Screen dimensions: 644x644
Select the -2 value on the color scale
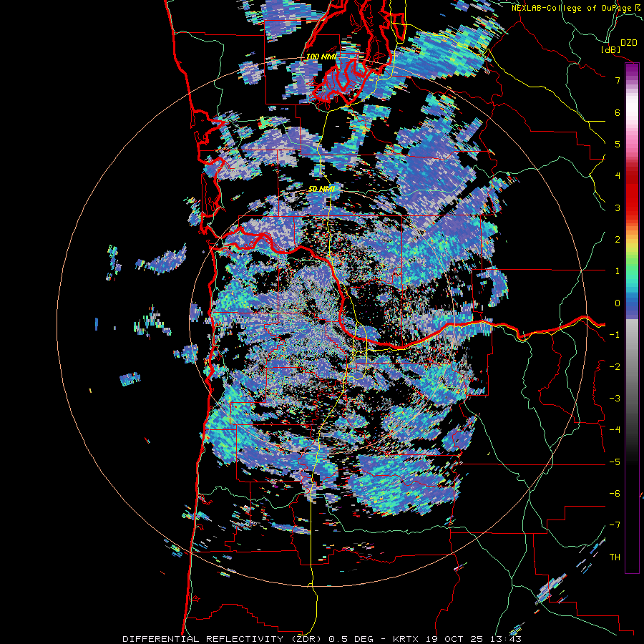615,367
